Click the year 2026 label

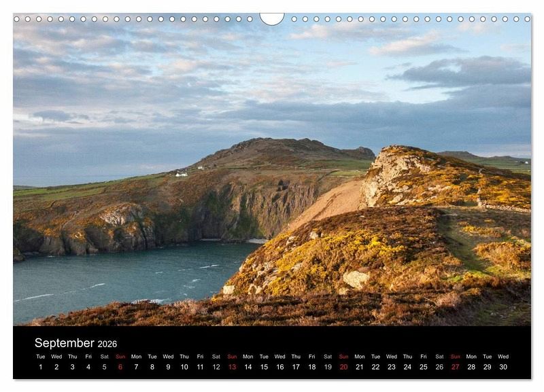click(107, 344)
